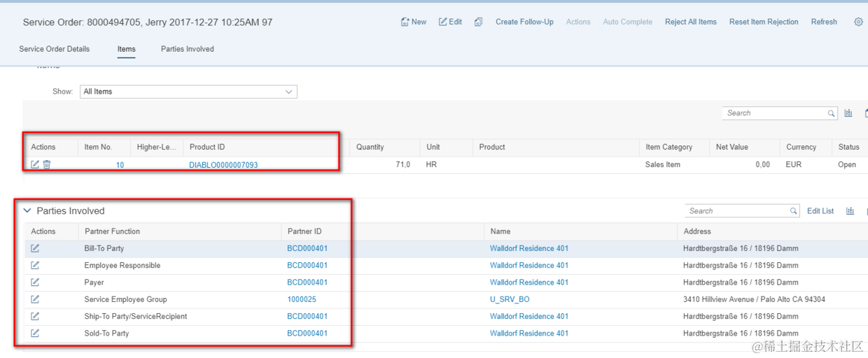Edit the Ship-To Party/ServiceRecipient row
The width and height of the screenshot is (868, 358).
click(35, 316)
